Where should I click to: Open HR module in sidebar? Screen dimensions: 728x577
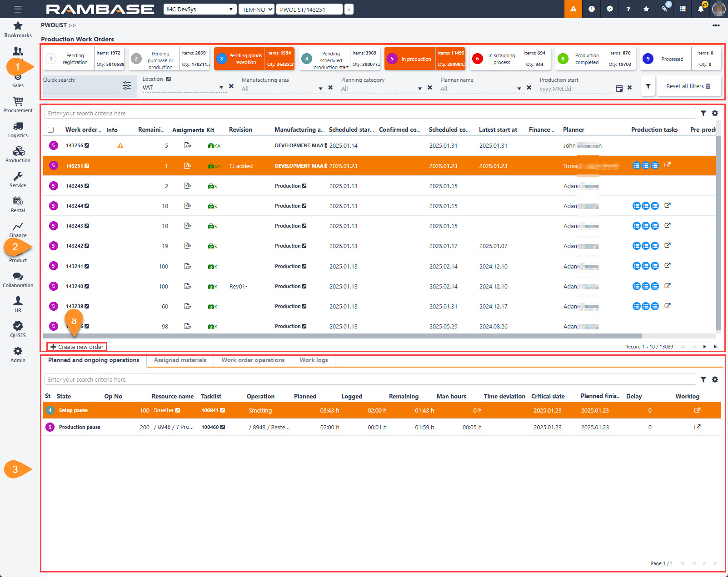[x=18, y=304]
